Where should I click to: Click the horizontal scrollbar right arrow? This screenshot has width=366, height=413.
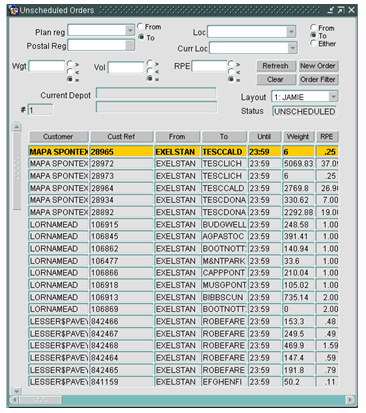pos(350,399)
